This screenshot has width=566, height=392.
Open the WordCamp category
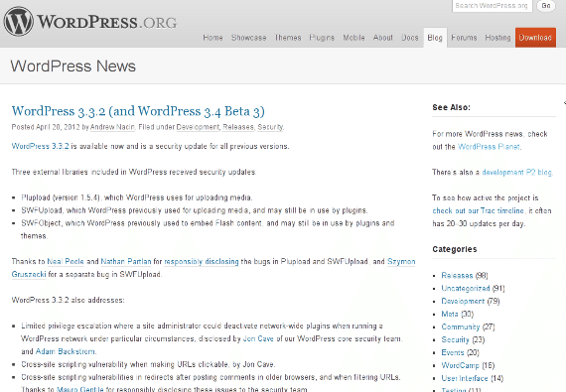coord(460,365)
